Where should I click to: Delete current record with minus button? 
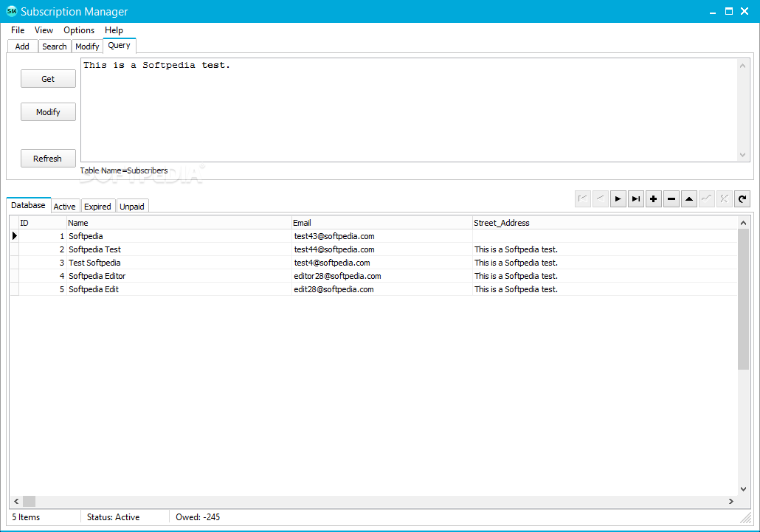(x=671, y=198)
